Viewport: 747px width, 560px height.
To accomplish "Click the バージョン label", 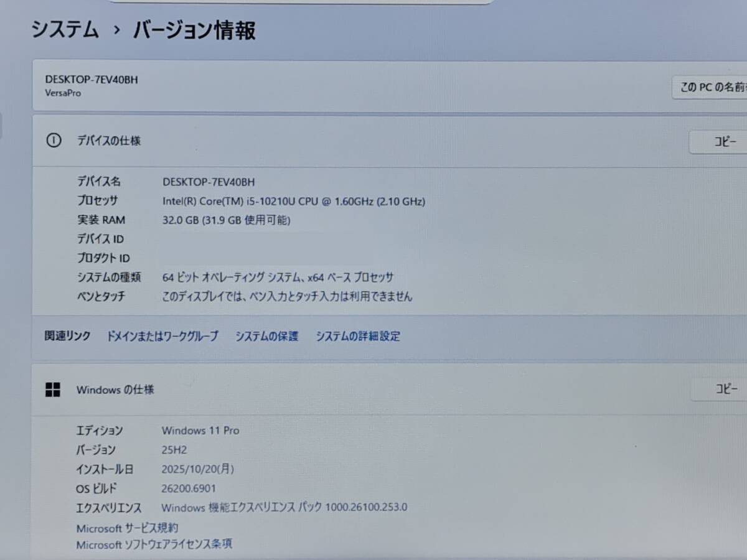I will coord(96,450).
